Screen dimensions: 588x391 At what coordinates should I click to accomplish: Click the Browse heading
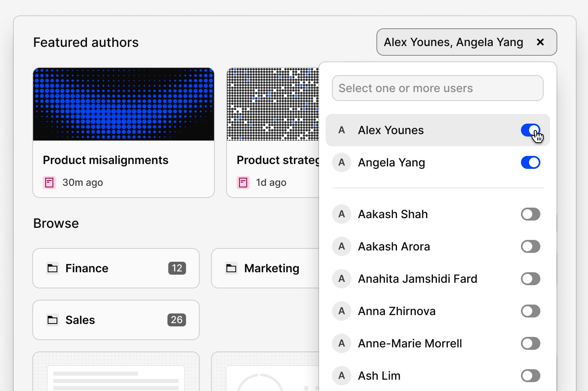pos(56,223)
